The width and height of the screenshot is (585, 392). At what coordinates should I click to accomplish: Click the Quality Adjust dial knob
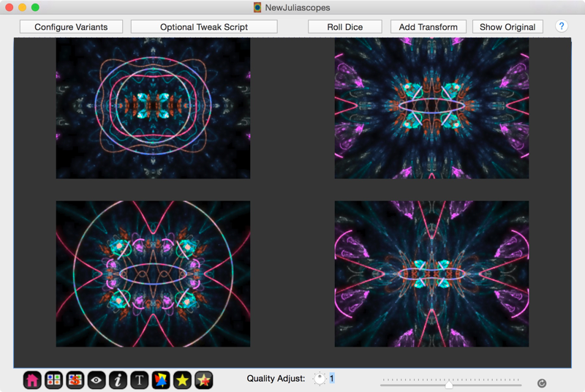click(320, 379)
